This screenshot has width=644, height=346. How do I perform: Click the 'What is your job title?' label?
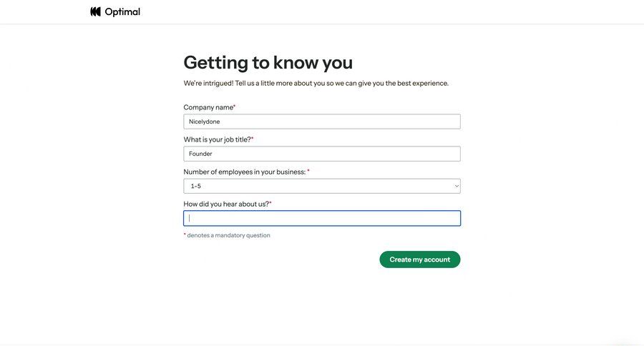pos(217,139)
